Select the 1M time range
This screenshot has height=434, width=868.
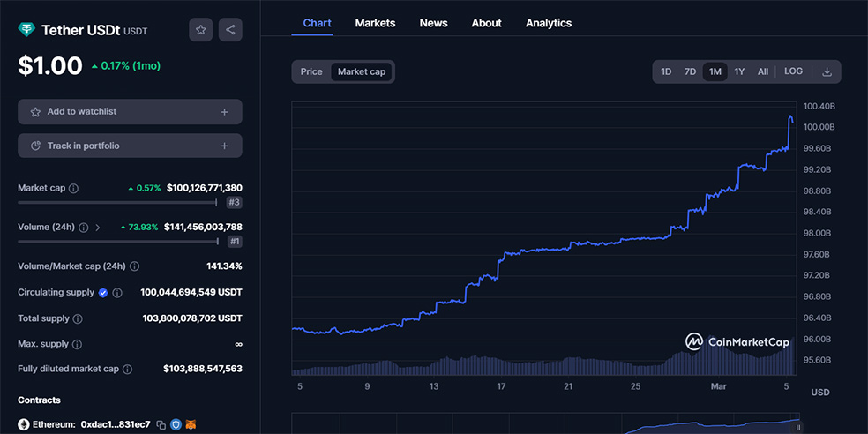tap(715, 72)
